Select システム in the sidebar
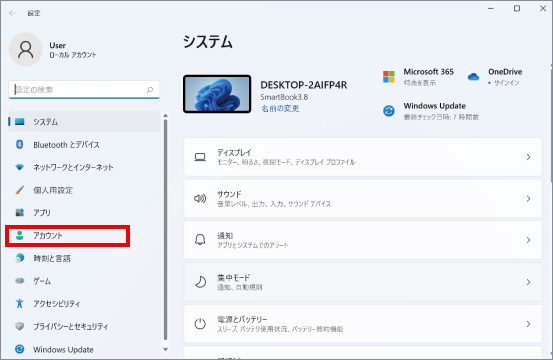553x360 pixels. click(84, 122)
